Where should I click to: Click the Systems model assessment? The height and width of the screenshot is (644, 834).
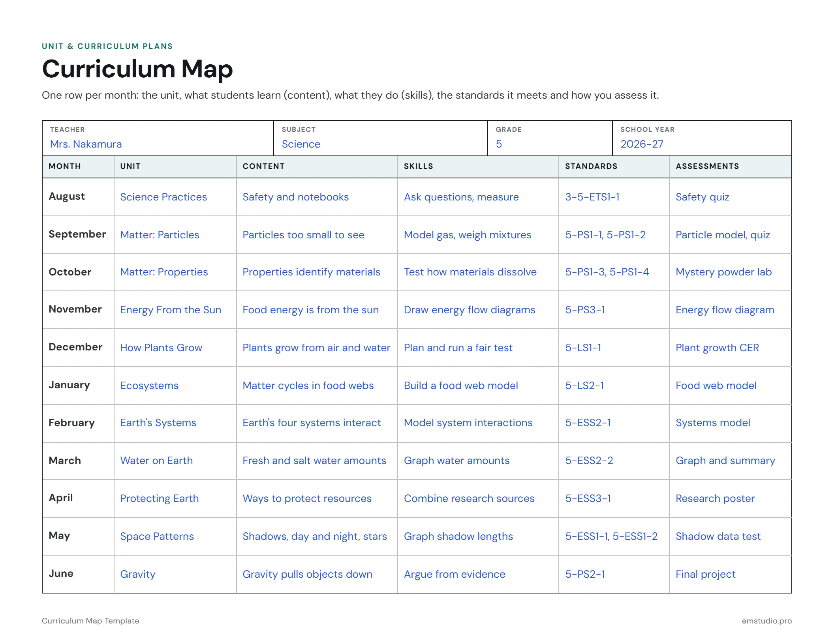pos(713,423)
